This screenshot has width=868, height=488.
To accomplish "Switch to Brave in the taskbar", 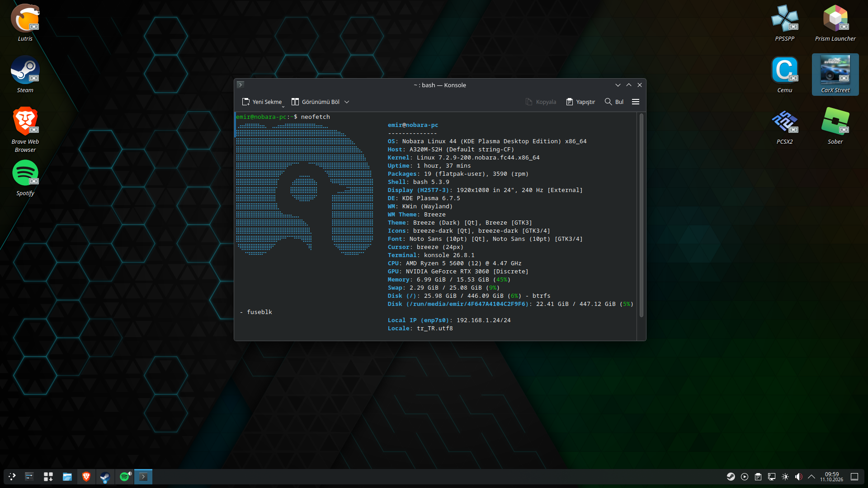I will (86, 477).
